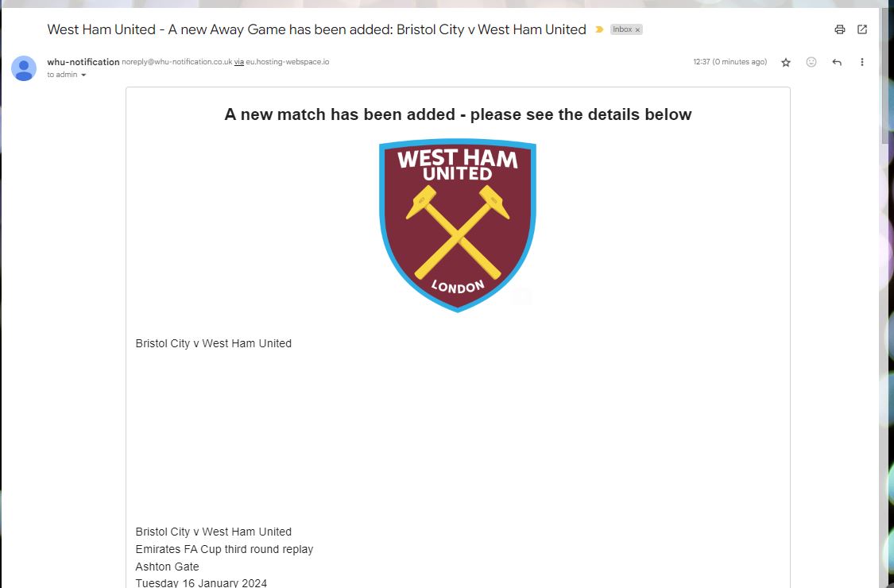Expand recipient details next to "to admin"
The height and width of the screenshot is (588, 894).
83,75
